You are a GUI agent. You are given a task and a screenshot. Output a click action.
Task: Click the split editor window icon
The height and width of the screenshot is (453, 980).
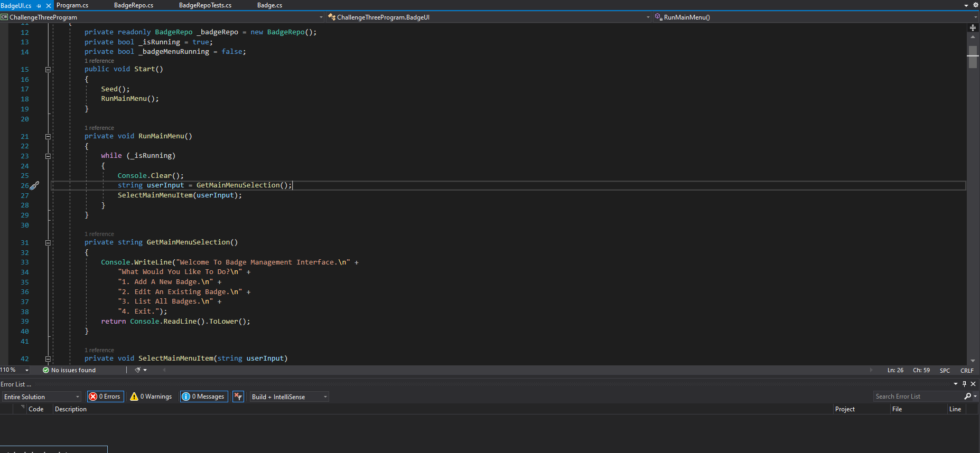coord(973,27)
